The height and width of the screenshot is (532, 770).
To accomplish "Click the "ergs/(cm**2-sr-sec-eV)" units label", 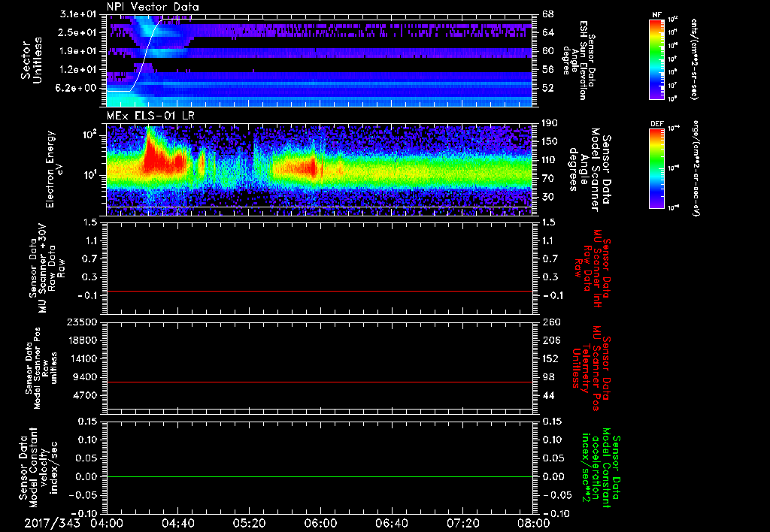I will (x=696, y=168).
